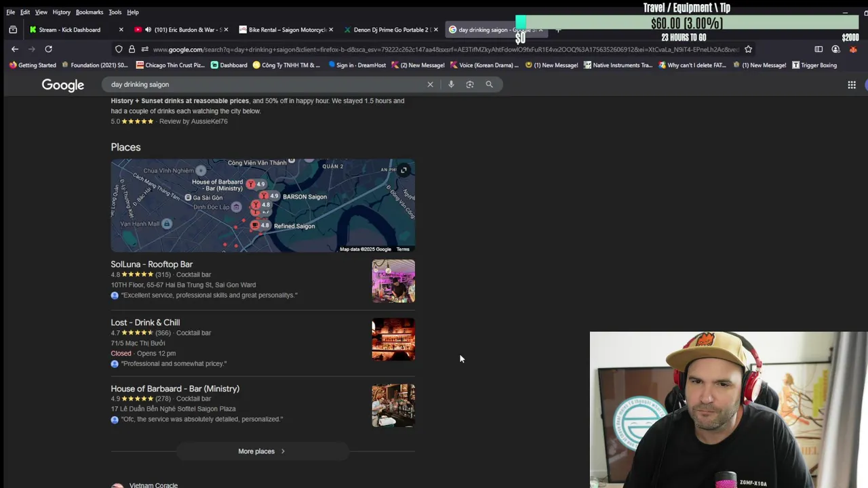The image size is (868, 488).
Task: Open the File menu
Action: [x=10, y=12]
